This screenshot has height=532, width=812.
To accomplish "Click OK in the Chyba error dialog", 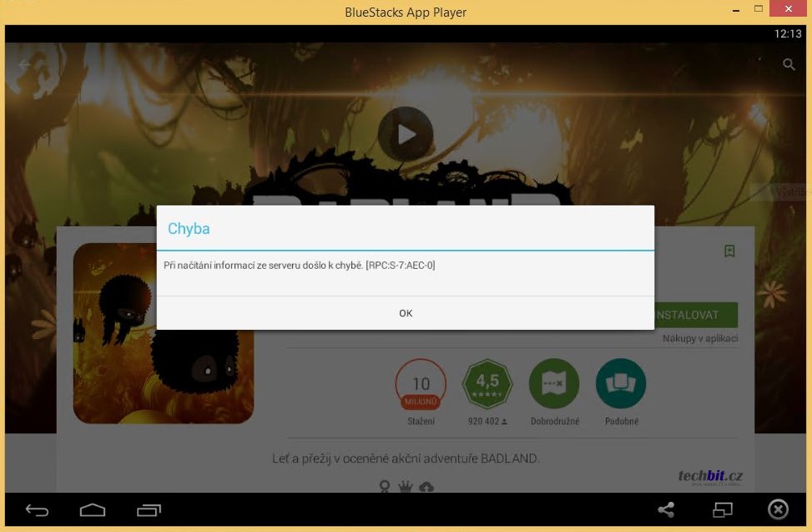I will coord(406,313).
